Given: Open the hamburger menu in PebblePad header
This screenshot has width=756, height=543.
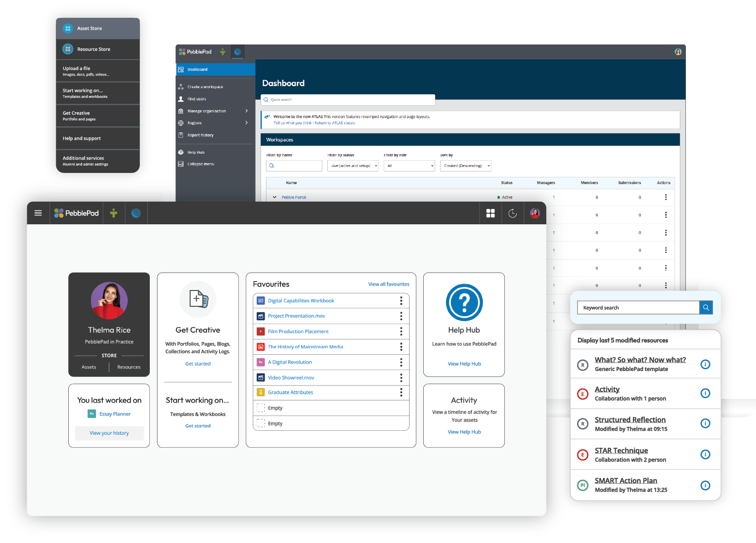Looking at the screenshot, I should [x=38, y=213].
